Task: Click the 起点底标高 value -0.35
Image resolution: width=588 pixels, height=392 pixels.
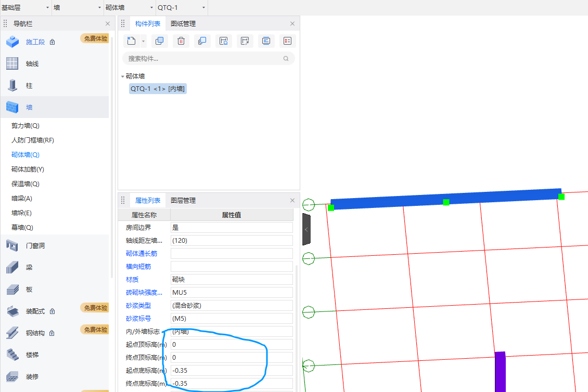Action: (232, 370)
